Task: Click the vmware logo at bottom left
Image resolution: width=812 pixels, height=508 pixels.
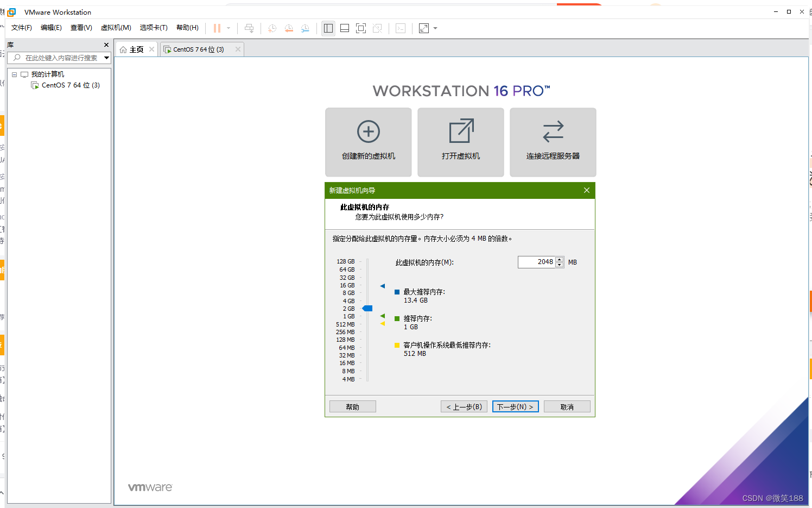Action: (150, 487)
